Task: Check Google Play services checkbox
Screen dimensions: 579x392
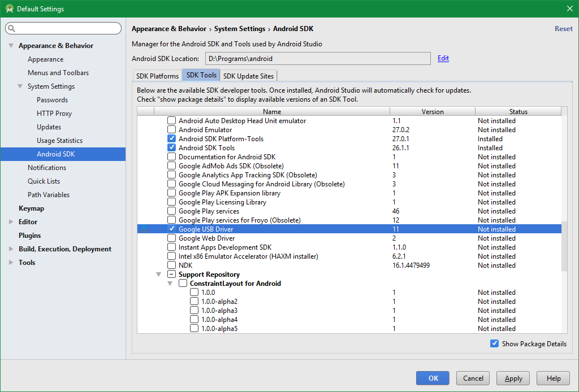Action: coord(171,211)
